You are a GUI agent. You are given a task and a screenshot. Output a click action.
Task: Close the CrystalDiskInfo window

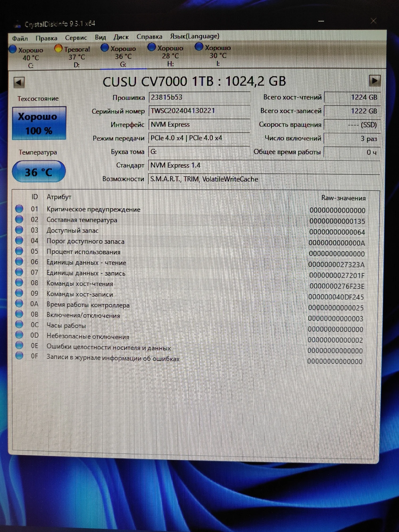click(373, 21)
